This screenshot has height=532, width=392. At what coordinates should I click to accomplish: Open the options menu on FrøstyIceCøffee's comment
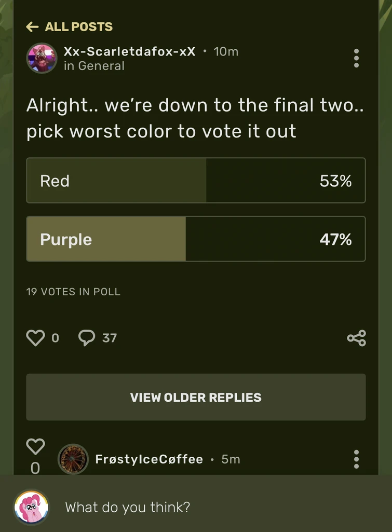[357, 459]
